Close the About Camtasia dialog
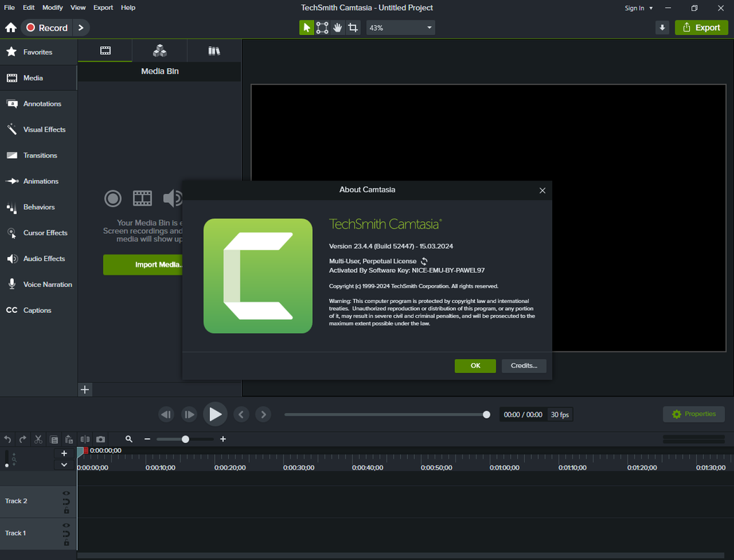The width and height of the screenshot is (734, 560). pyautogui.click(x=542, y=190)
